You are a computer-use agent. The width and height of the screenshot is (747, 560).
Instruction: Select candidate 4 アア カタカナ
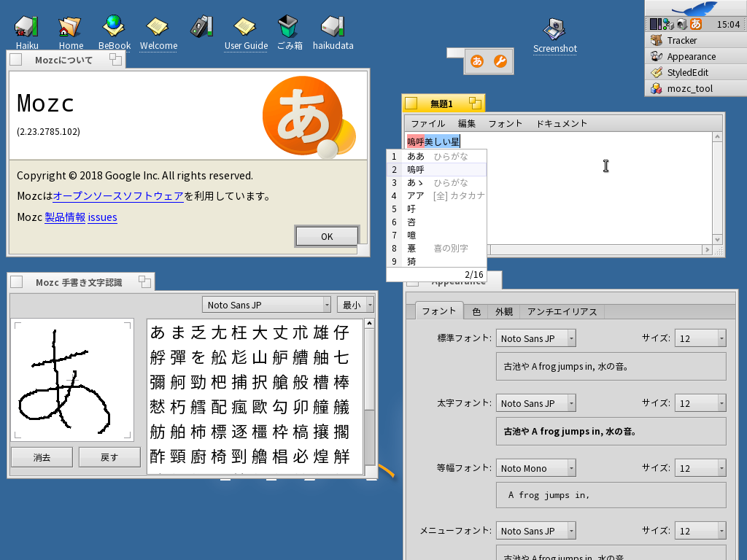436,195
